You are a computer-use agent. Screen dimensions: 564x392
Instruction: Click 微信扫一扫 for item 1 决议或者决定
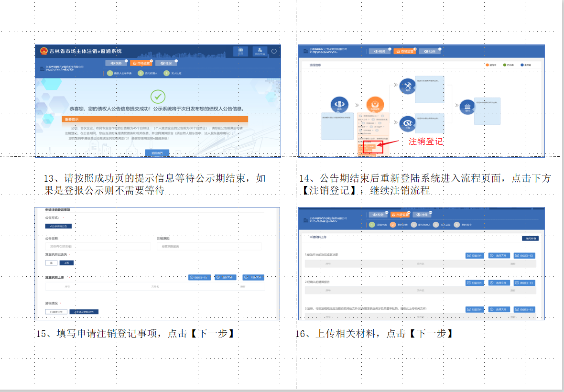coord(524,255)
